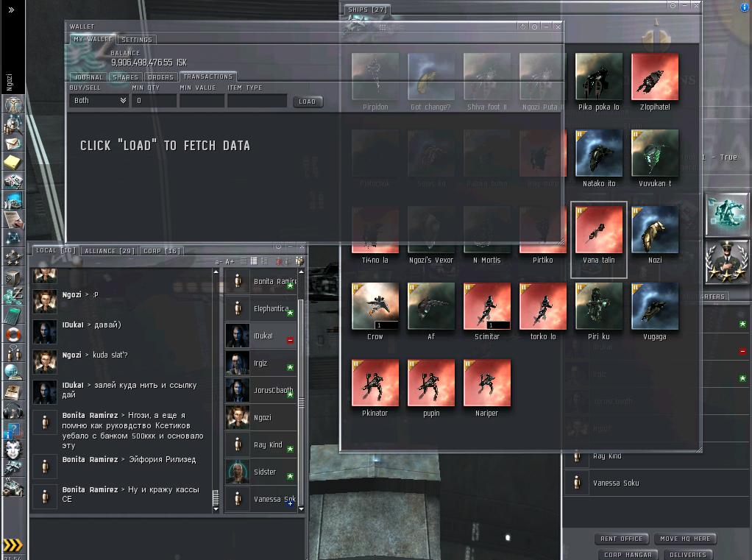Increase chat font size with A+
Viewport: 752px width, 560px height.
point(230,261)
